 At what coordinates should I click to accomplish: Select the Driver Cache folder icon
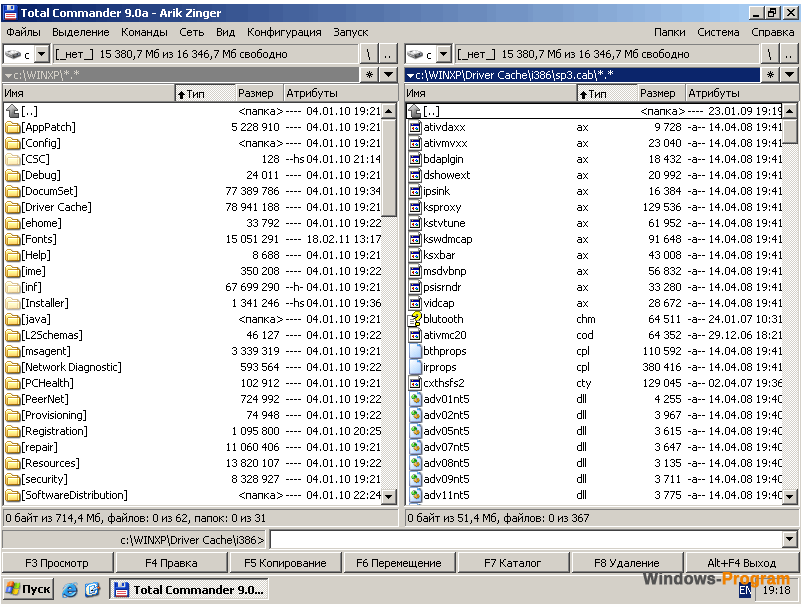point(13,207)
